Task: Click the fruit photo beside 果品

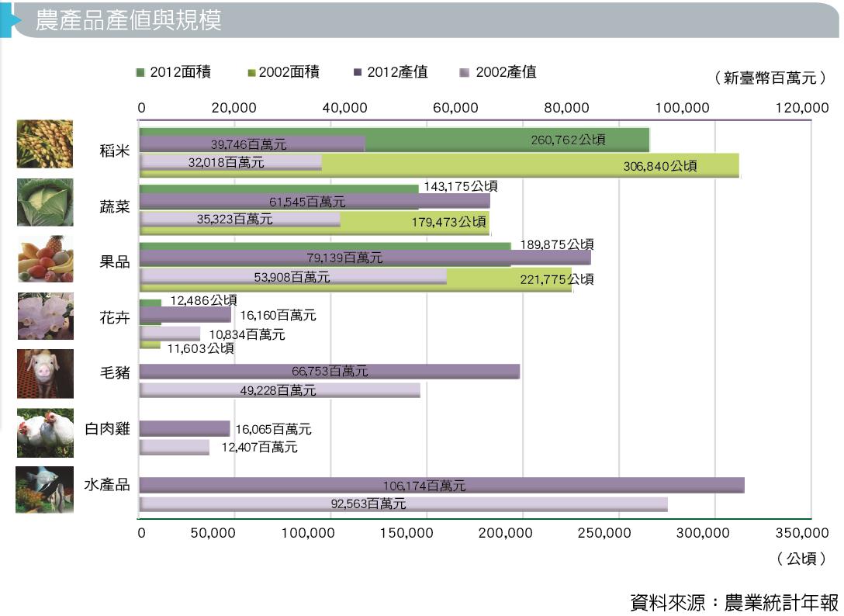Action: (x=45, y=259)
